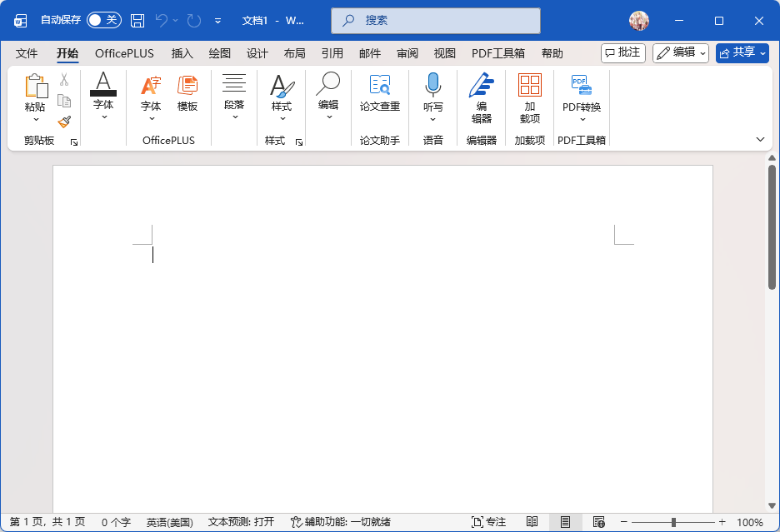
Task: Click the 粘贴 paste clipboard icon
Action: pyautogui.click(x=37, y=86)
